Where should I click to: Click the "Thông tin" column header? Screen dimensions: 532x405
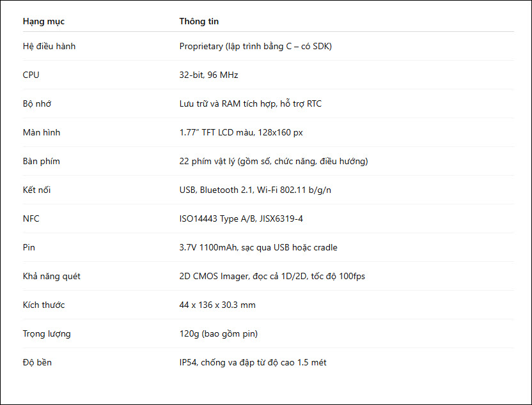click(199, 21)
